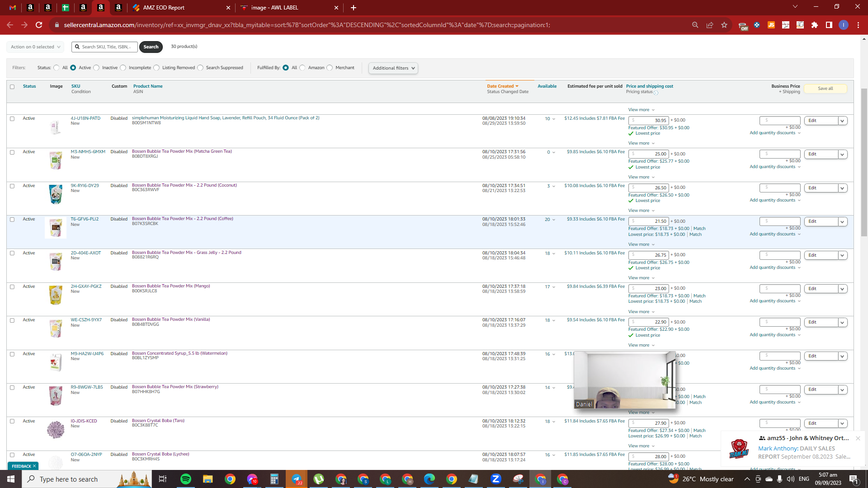This screenshot has height=488, width=868.
Task: Bookmark this page with the star icon
Action: pyautogui.click(x=724, y=25)
